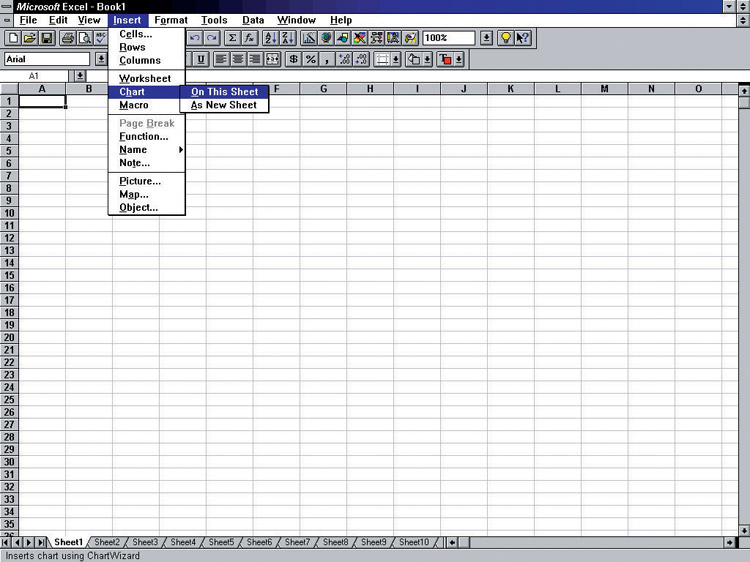This screenshot has height=562, width=750.
Task: Click the Open file folder icon
Action: (30, 38)
